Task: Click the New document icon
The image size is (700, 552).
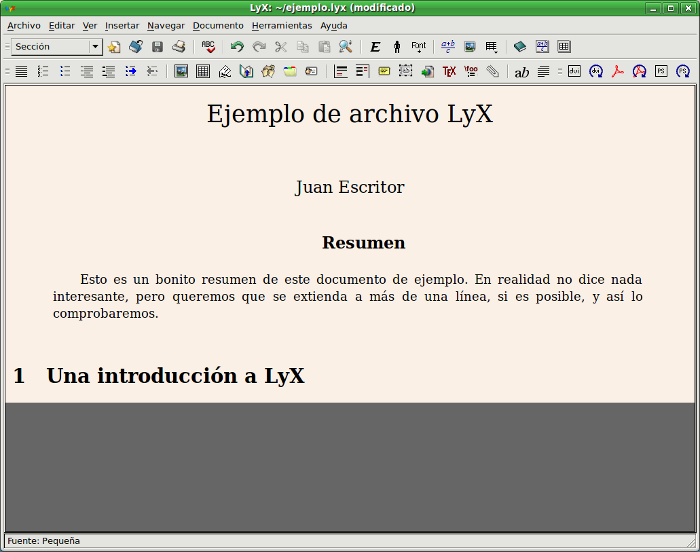Action: 114,46
